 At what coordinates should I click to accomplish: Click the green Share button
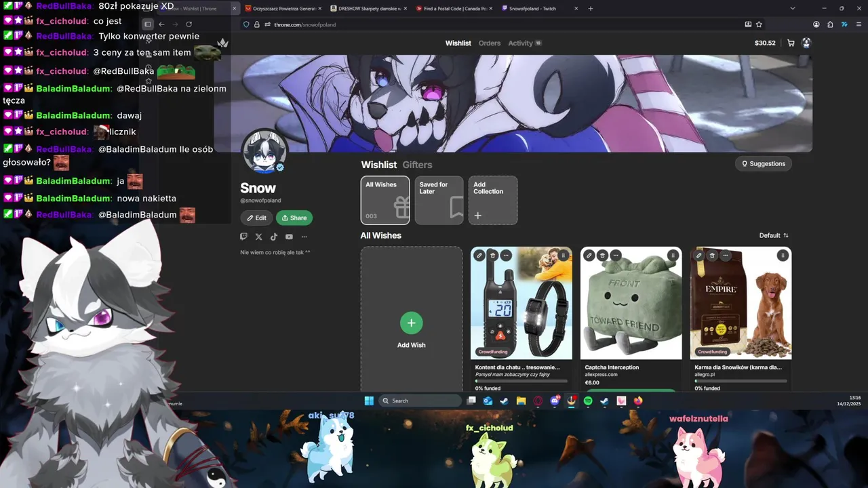click(294, 218)
